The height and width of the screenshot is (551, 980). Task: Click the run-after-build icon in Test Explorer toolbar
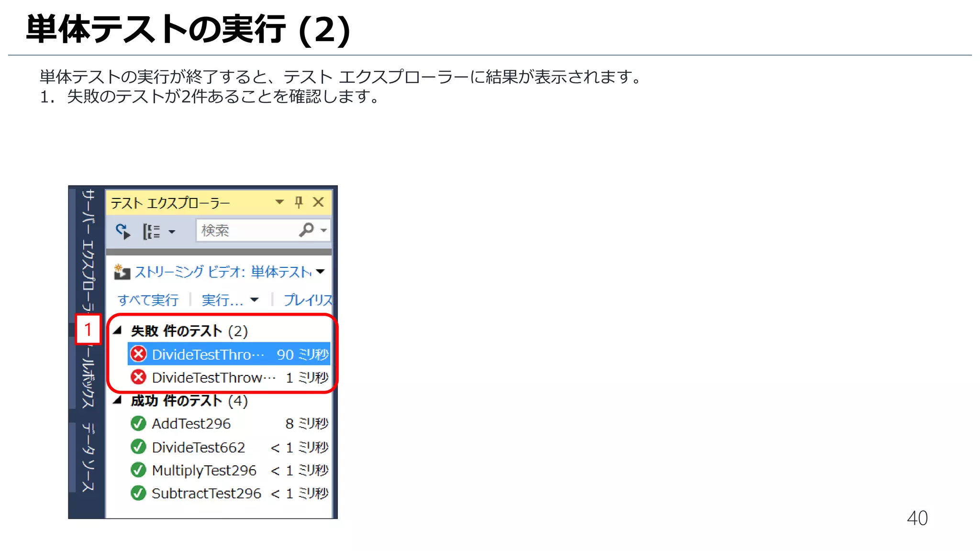(123, 231)
